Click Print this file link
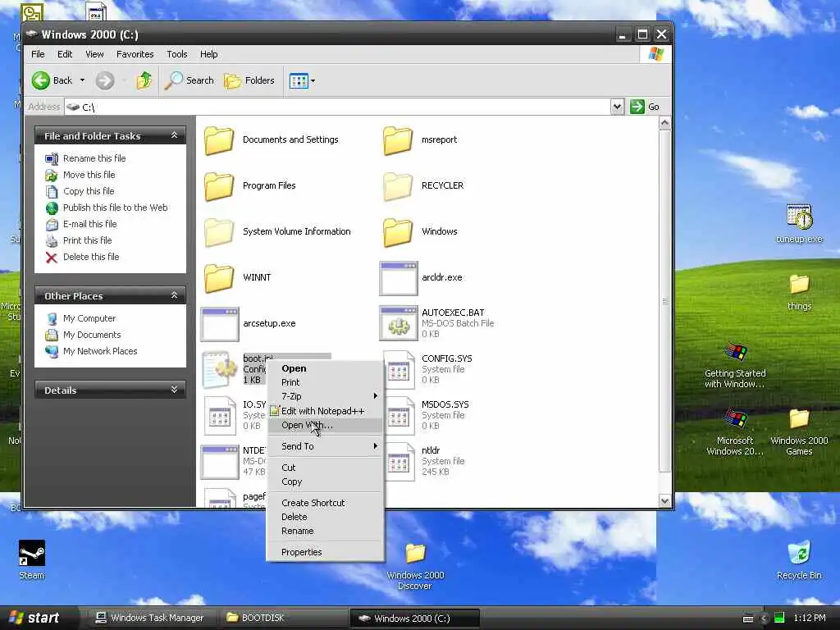 87,240
